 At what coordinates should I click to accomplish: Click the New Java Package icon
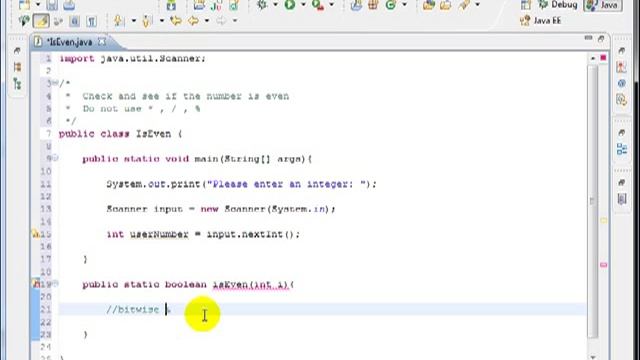coord(373,5)
